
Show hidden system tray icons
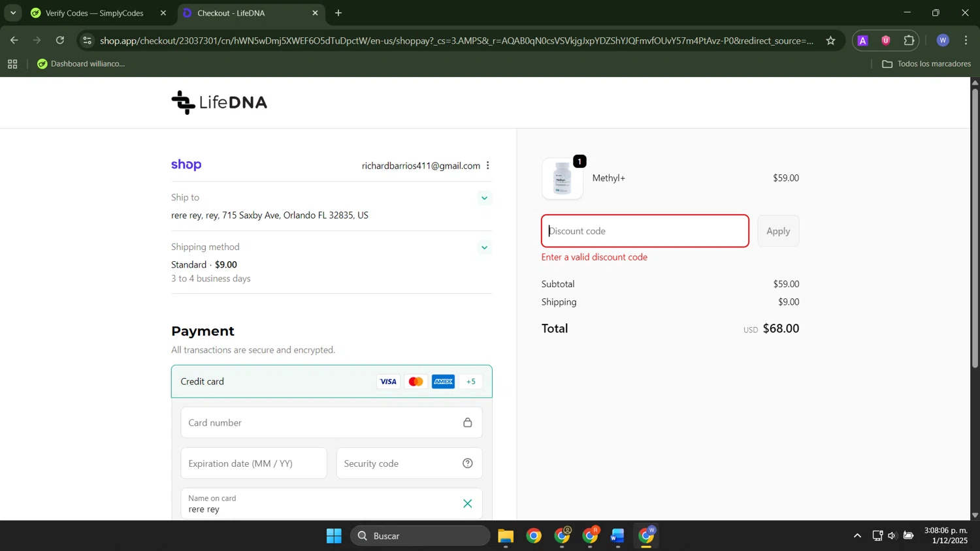[x=857, y=536]
